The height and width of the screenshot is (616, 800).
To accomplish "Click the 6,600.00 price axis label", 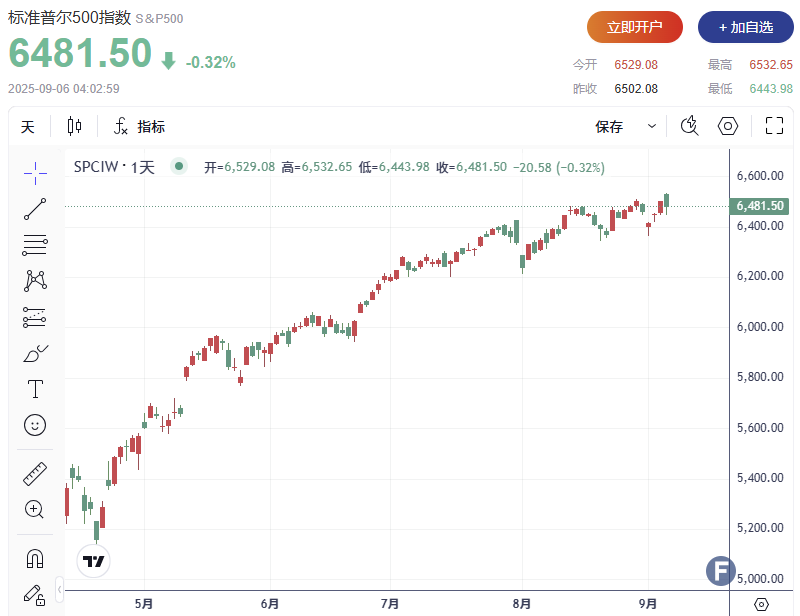I will [x=760, y=176].
